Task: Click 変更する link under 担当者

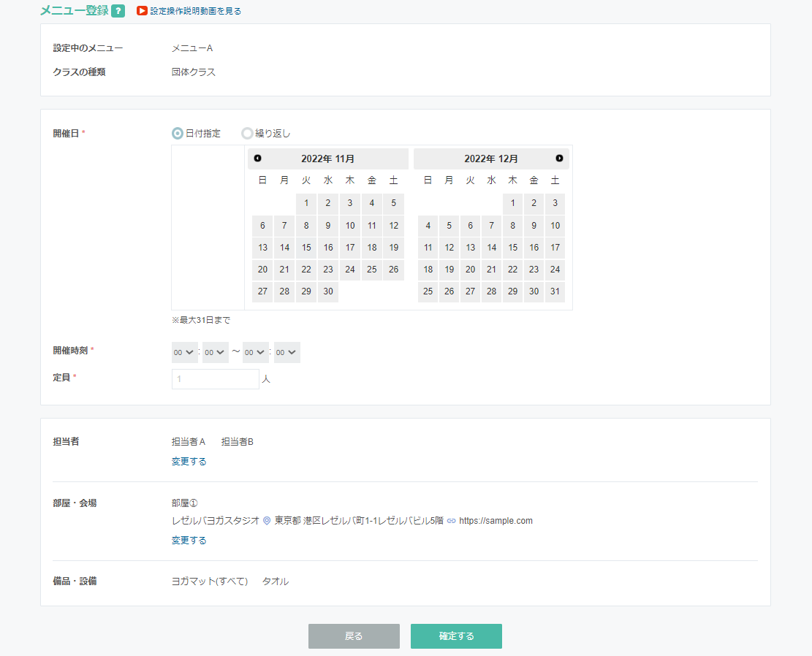Action: (x=189, y=462)
